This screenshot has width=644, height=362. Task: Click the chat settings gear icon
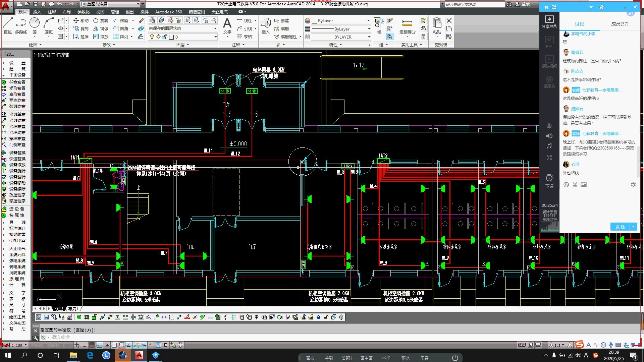(633, 185)
